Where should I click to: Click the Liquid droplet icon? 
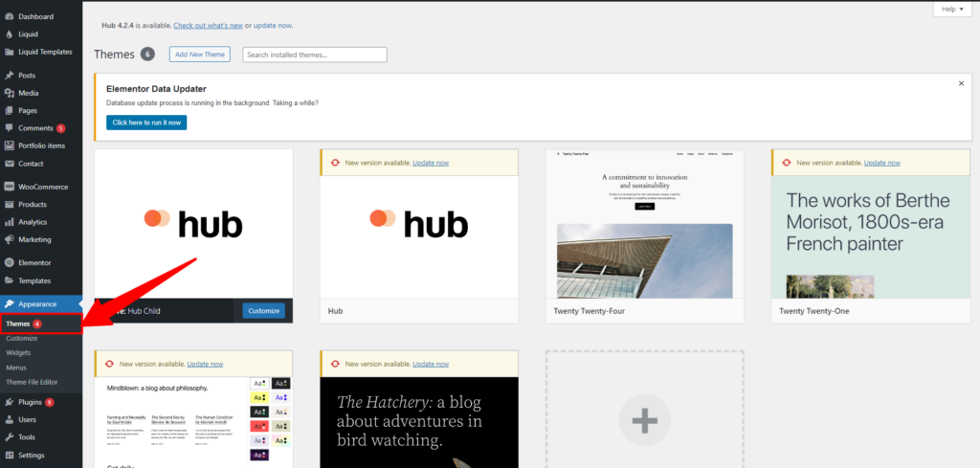tap(9, 34)
